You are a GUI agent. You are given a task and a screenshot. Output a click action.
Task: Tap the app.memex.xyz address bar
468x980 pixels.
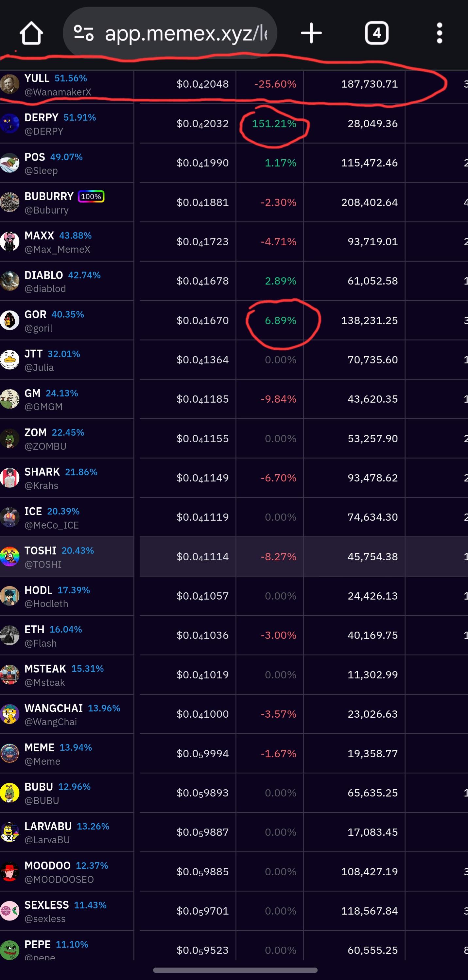(x=186, y=33)
